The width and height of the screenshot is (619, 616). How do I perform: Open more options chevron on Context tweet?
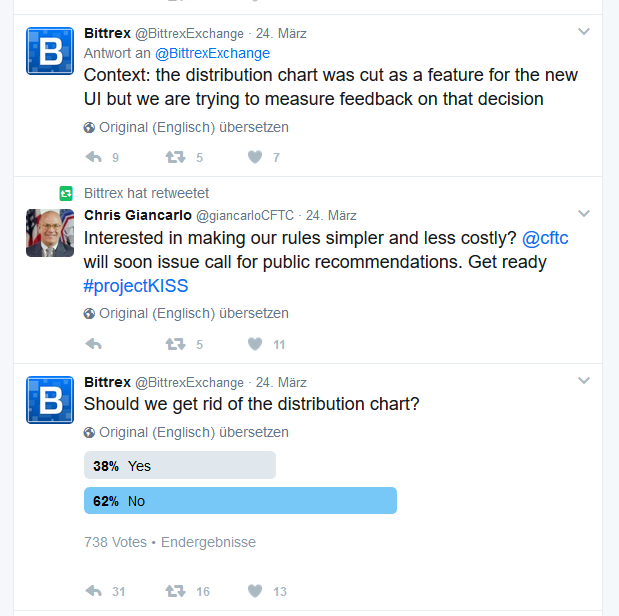point(584,32)
